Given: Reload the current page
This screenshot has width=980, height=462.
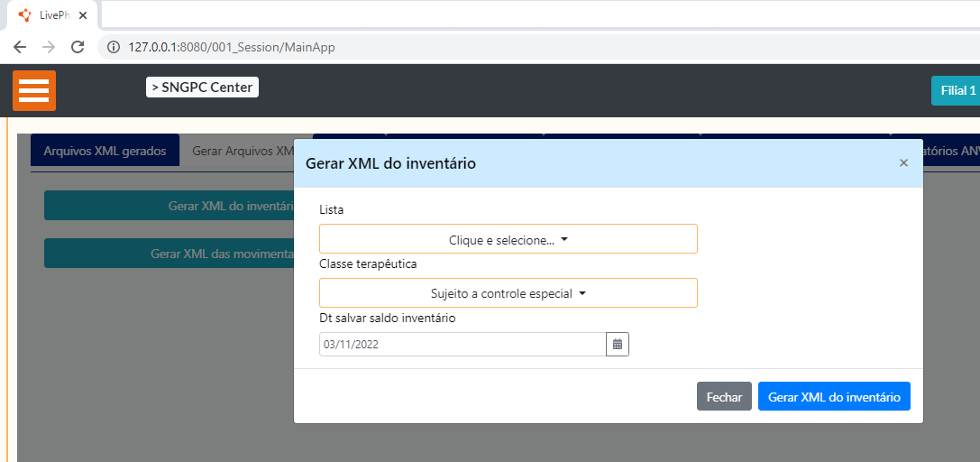Looking at the screenshot, I should [78, 47].
